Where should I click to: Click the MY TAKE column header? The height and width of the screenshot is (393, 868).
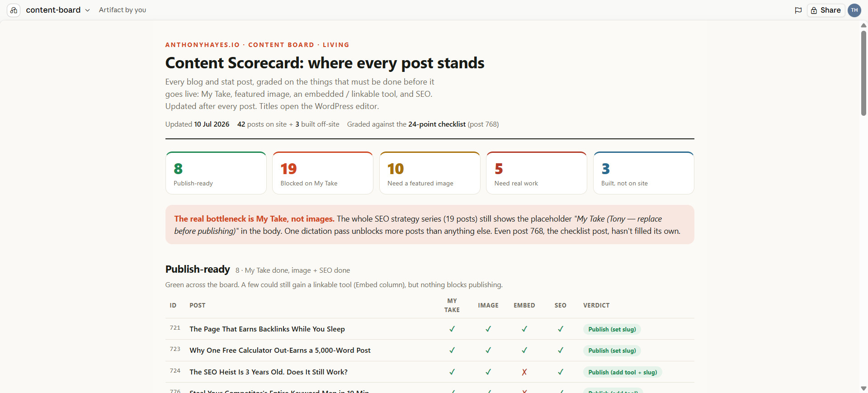tap(452, 305)
